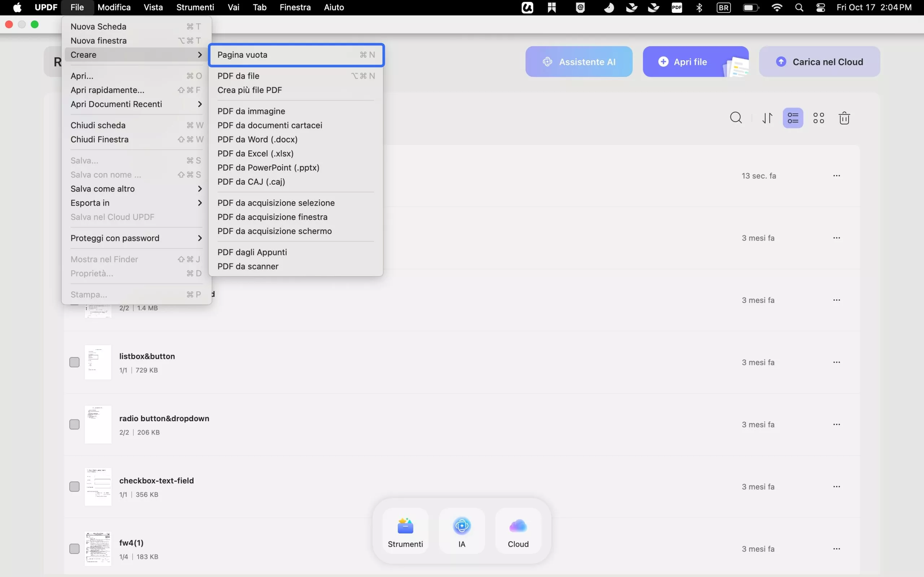Check the checkbox next to radio button&dropdown
924x577 pixels.
(x=74, y=424)
